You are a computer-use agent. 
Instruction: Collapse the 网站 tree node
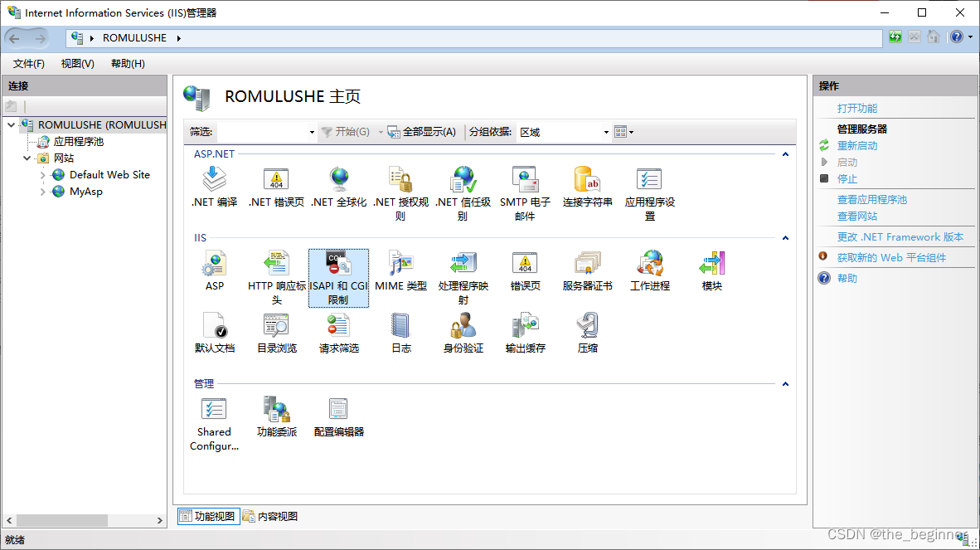pyautogui.click(x=27, y=158)
